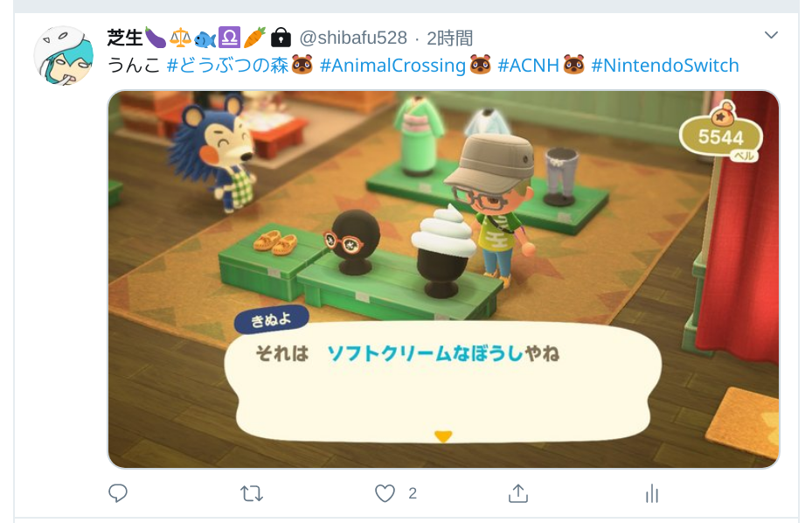Open the hashtag #どうぶつの森

click(227, 66)
